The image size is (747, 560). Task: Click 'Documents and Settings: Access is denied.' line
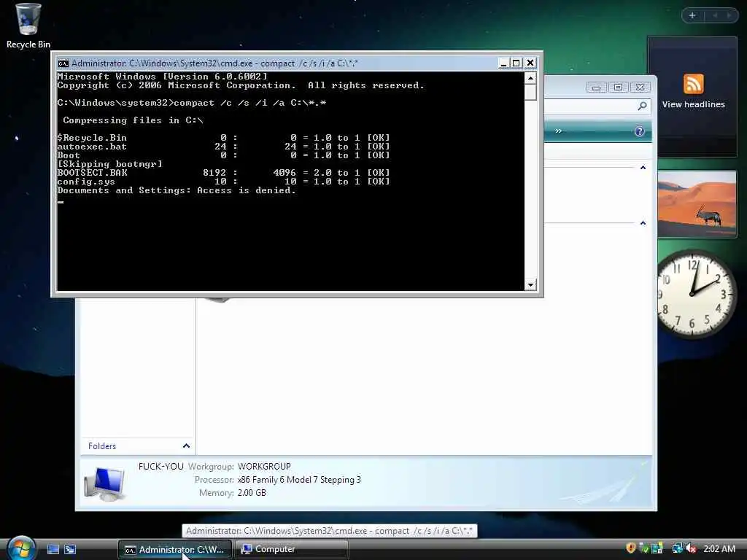coord(177,190)
